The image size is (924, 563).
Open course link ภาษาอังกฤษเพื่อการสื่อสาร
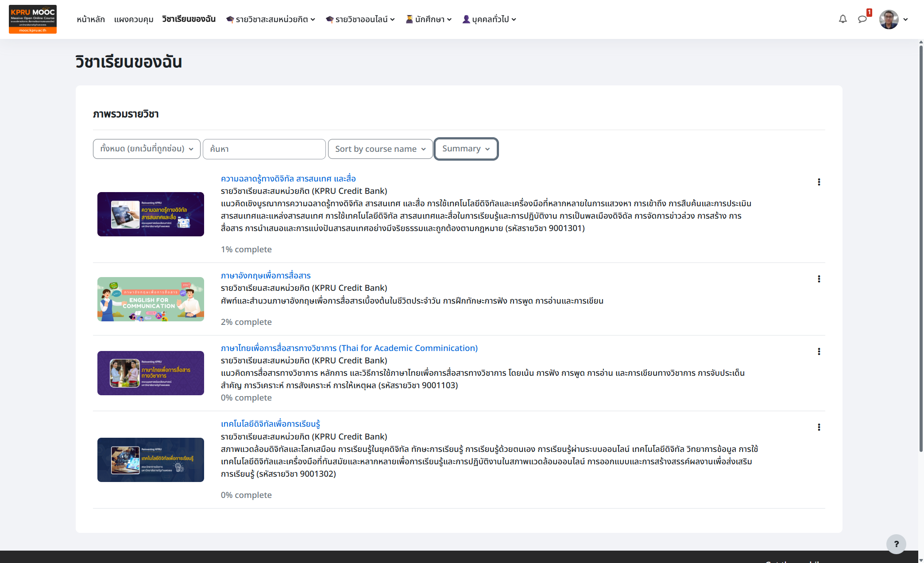pos(266,275)
